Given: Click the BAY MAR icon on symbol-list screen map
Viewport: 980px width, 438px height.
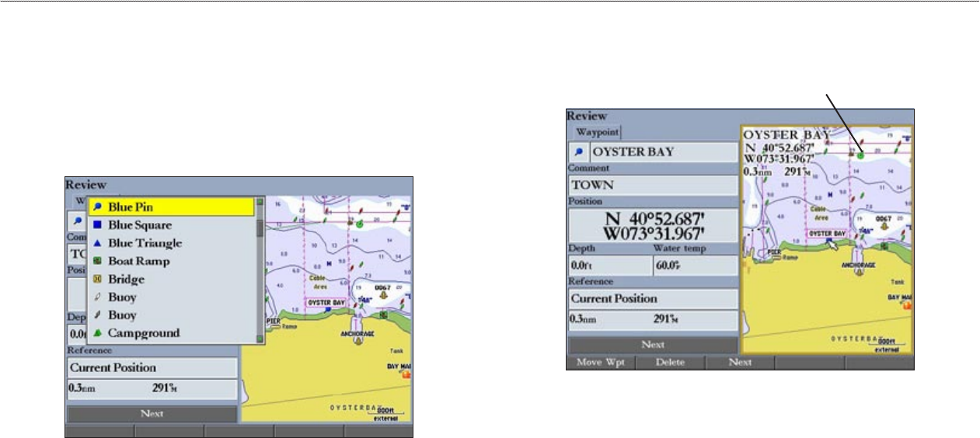Looking at the screenshot, I should pyautogui.click(x=405, y=374).
